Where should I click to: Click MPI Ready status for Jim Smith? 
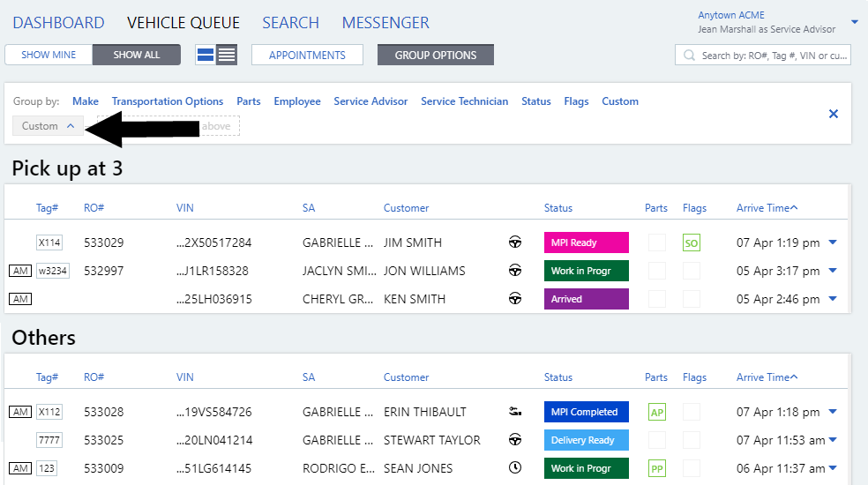pyautogui.click(x=586, y=242)
